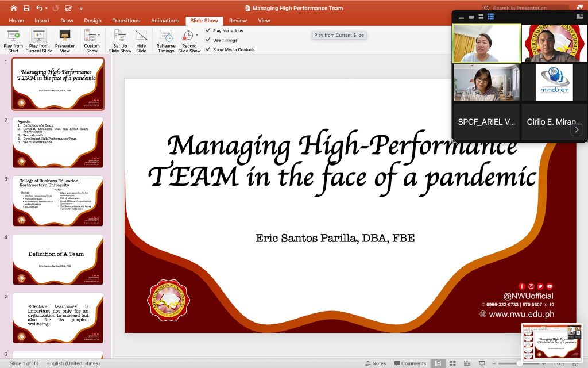Uncheck the Play Narrations checkbox

pos(208,31)
